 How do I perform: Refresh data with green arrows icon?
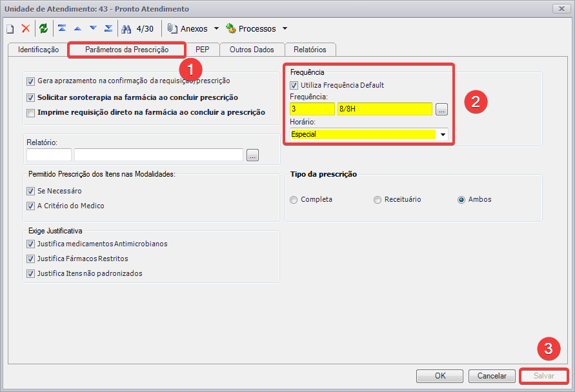pos(44,28)
